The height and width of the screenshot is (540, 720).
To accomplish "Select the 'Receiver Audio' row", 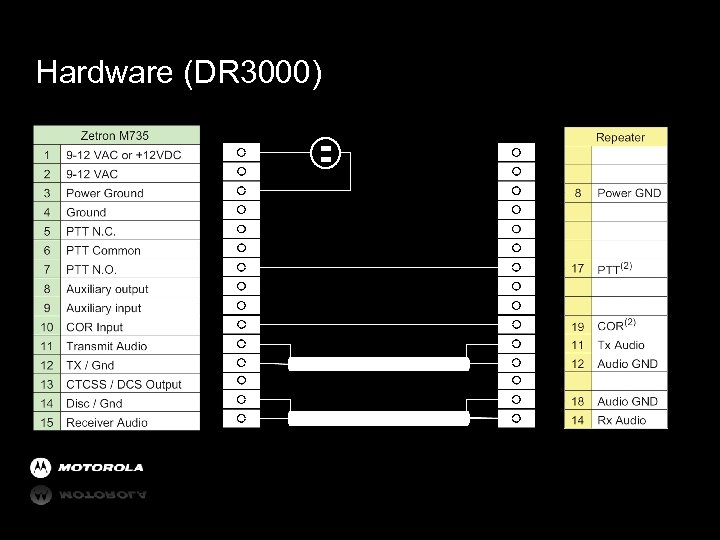I will click(x=117, y=422).
